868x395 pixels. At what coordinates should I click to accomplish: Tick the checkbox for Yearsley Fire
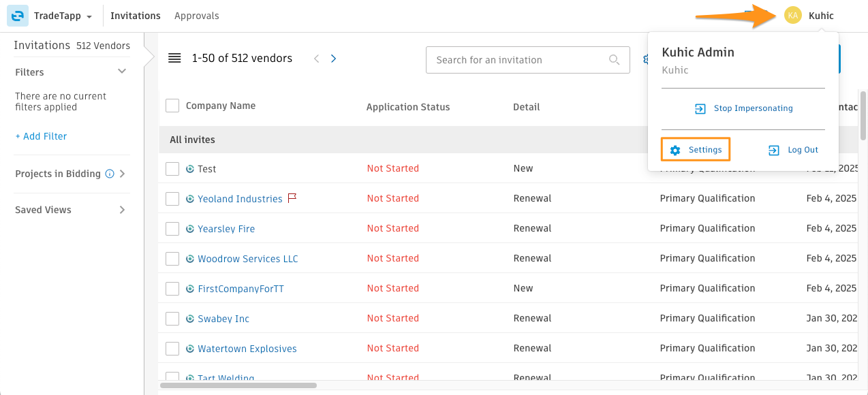172,229
